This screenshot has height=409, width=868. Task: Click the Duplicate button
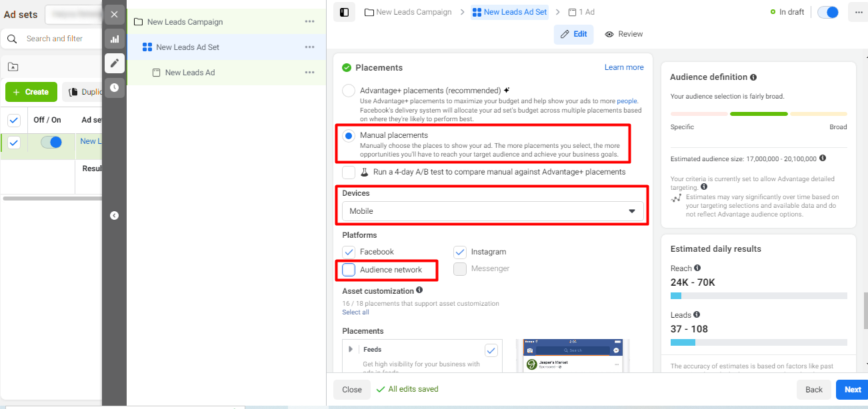tap(84, 92)
